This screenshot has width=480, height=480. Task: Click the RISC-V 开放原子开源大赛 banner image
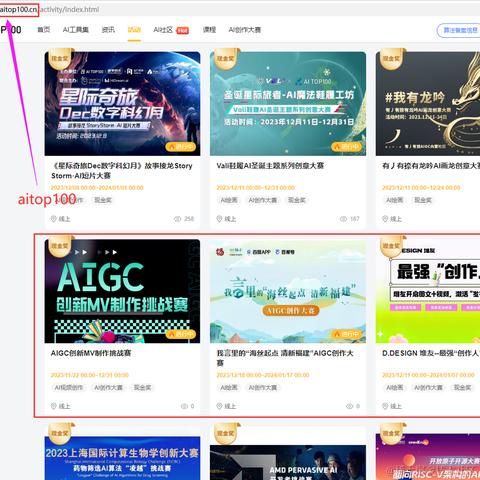(x=428, y=457)
